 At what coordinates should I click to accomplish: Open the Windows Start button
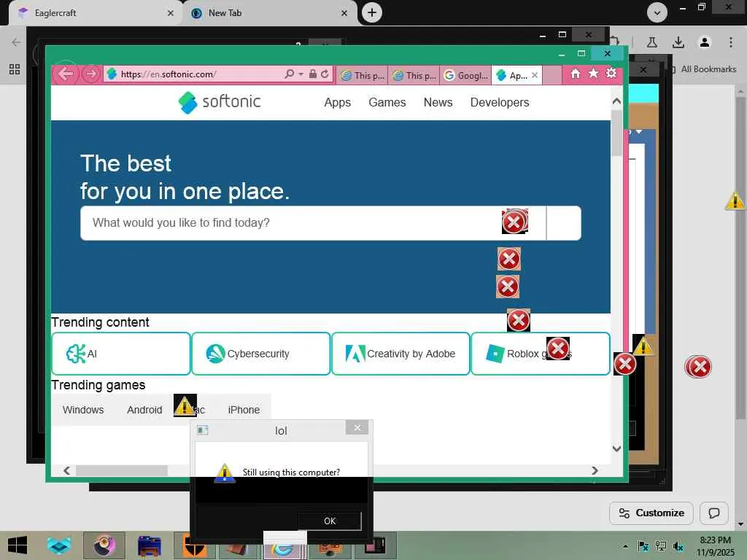coord(18,545)
